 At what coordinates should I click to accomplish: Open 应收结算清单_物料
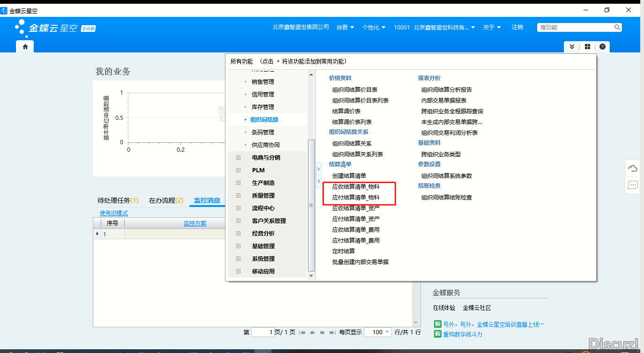(356, 187)
